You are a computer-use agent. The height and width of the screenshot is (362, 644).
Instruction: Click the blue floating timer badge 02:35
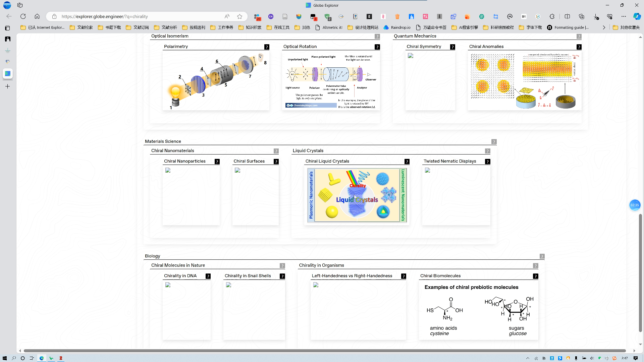pyautogui.click(x=635, y=205)
